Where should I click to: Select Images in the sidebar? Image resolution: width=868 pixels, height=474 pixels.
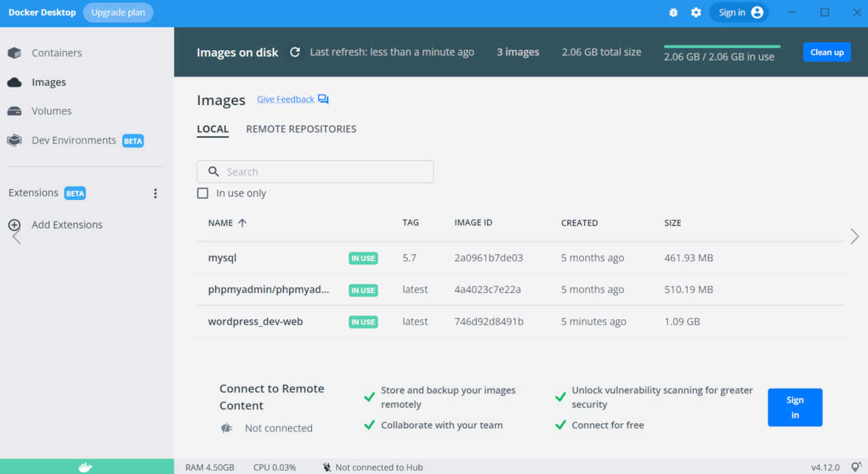point(49,82)
